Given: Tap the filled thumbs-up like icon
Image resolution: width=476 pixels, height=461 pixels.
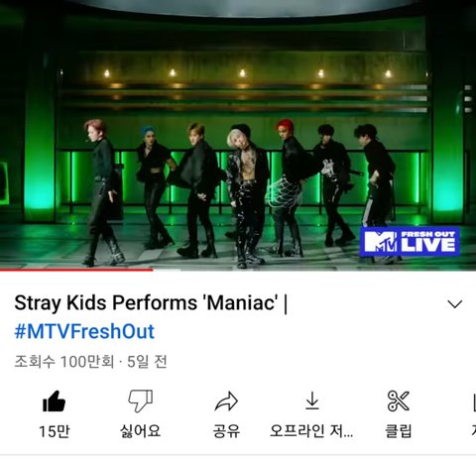Looking at the screenshot, I should (x=55, y=402).
